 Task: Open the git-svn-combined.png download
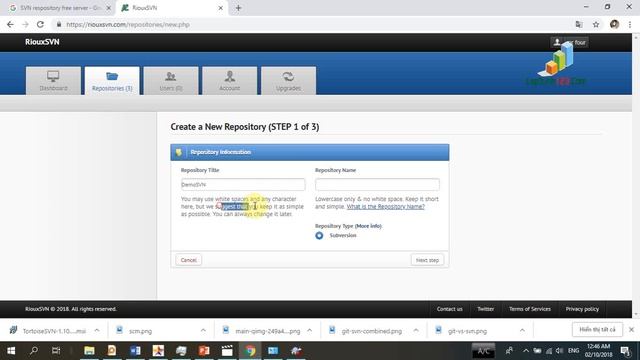371,331
